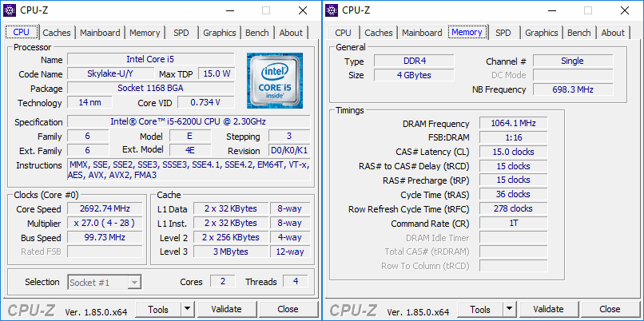Click Validate button in right window

(x=548, y=309)
